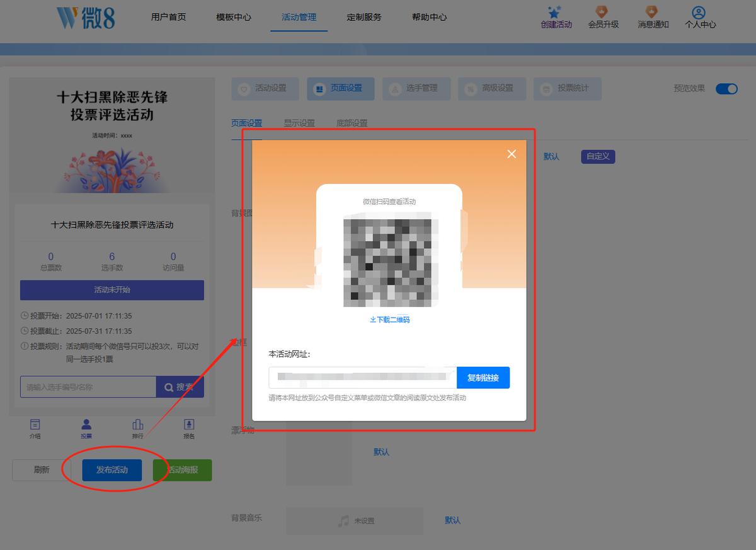Image resolution: width=756 pixels, height=550 pixels.
Task: Click the 投票截止 date line
Action: (x=76, y=331)
